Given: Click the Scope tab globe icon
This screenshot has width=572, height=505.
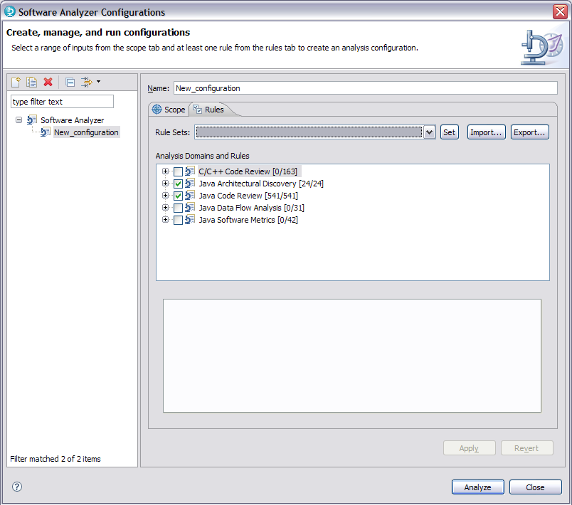Looking at the screenshot, I should [157, 109].
